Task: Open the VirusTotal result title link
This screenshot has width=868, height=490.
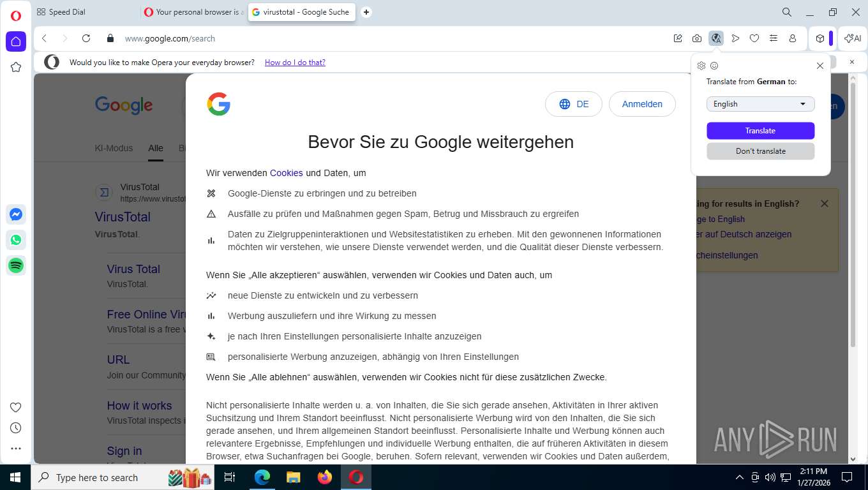Action: [123, 217]
